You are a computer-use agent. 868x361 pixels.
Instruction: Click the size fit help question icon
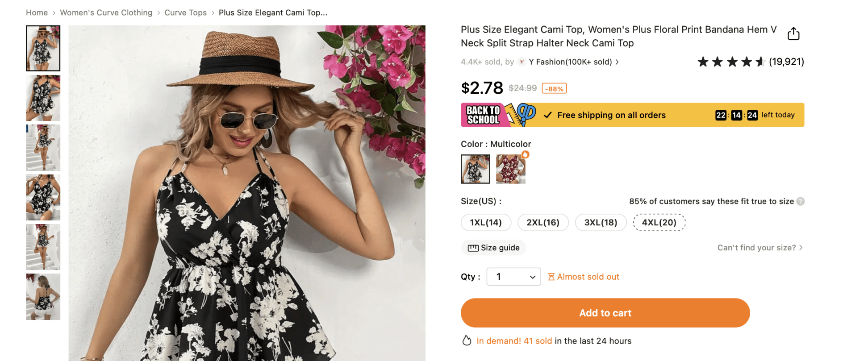point(801,201)
